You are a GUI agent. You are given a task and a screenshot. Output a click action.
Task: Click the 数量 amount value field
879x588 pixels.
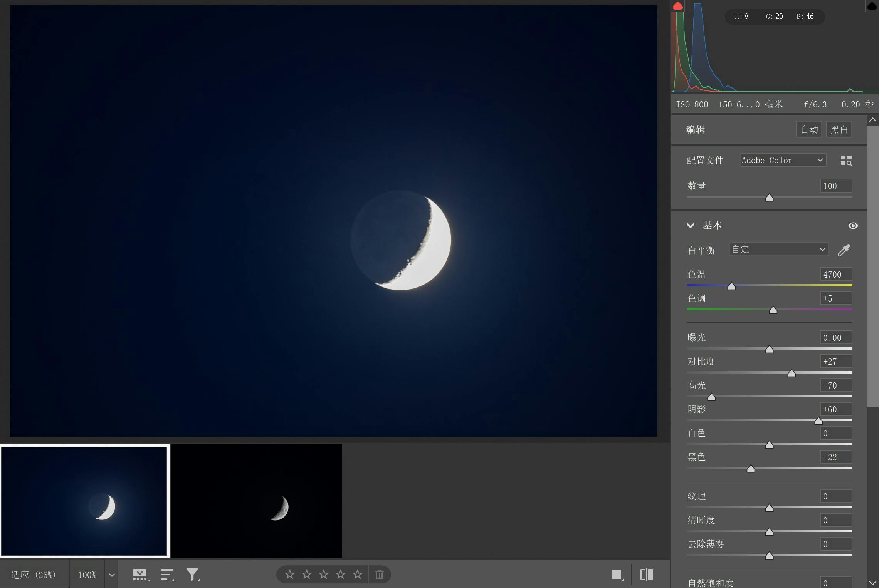click(835, 186)
